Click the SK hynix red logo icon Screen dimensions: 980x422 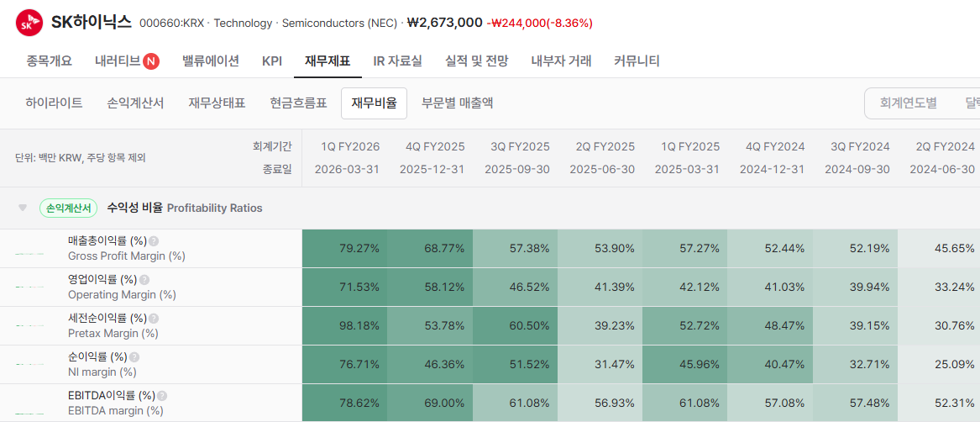tap(29, 24)
